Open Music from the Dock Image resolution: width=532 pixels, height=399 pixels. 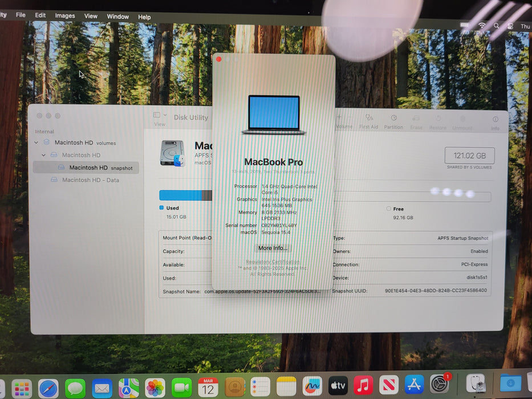(x=363, y=385)
